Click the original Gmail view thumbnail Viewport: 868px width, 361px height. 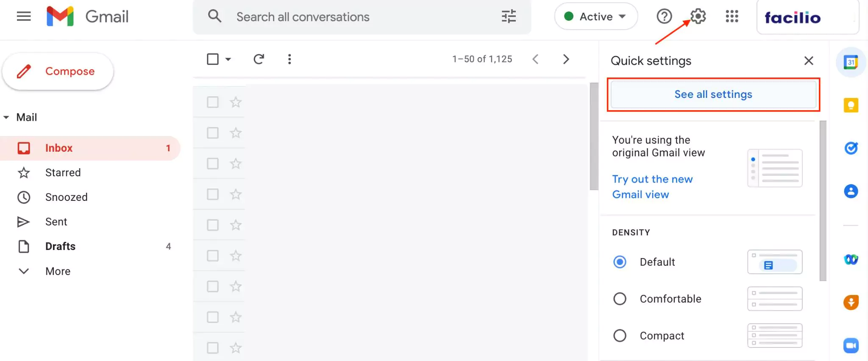[775, 168]
